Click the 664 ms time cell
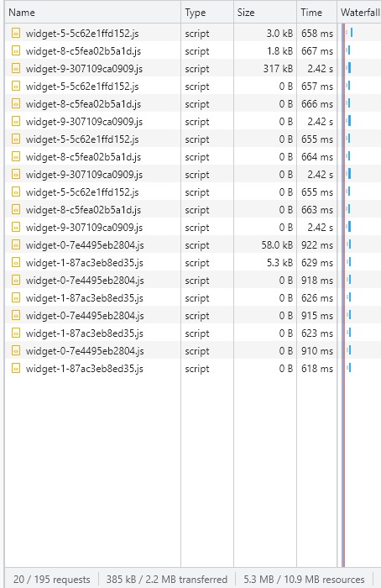The width and height of the screenshot is (381, 588). (x=317, y=157)
